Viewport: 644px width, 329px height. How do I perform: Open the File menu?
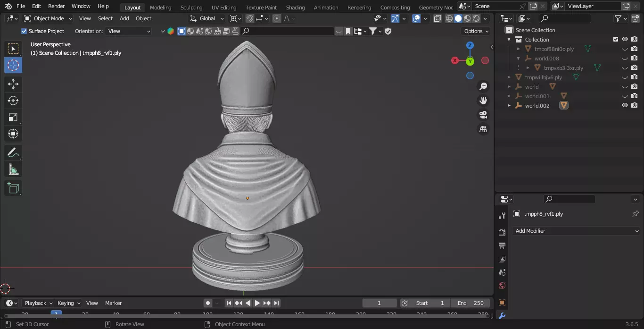(x=21, y=6)
